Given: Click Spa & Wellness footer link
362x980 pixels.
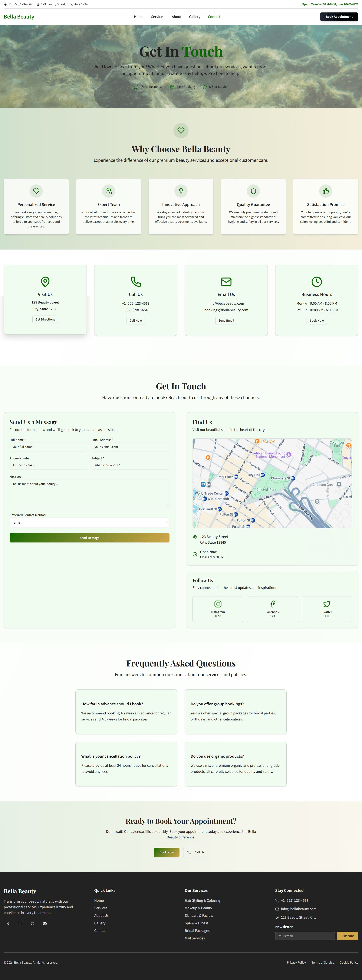Looking at the screenshot, I should coord(196,923).
